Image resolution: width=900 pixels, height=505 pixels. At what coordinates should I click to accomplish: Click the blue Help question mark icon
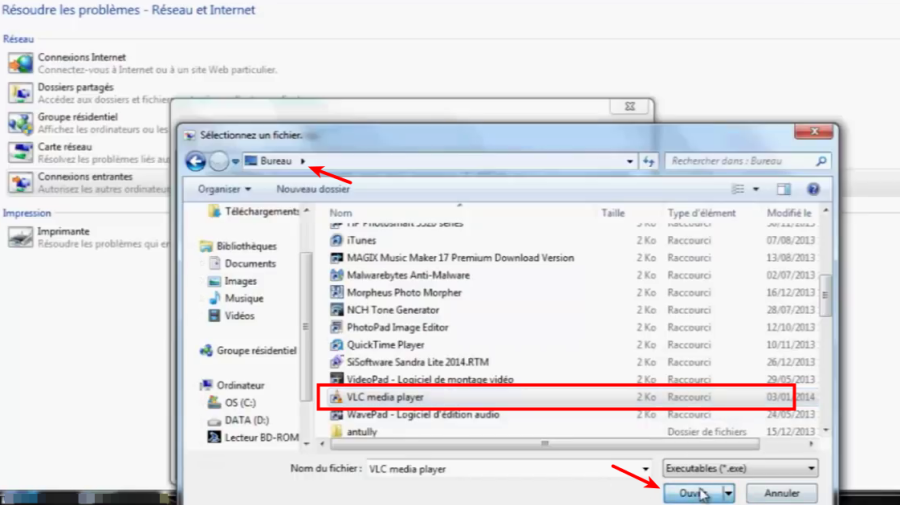813,189
